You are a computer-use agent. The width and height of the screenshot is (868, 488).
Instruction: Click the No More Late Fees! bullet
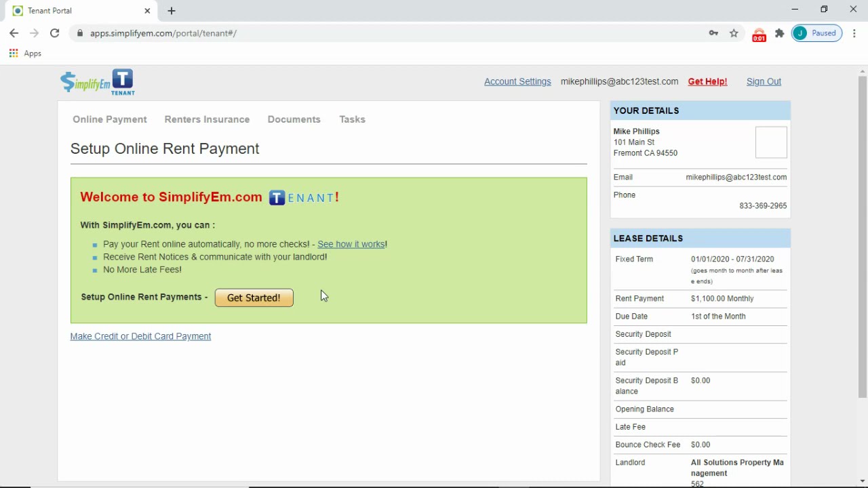[x=142, y=270]
